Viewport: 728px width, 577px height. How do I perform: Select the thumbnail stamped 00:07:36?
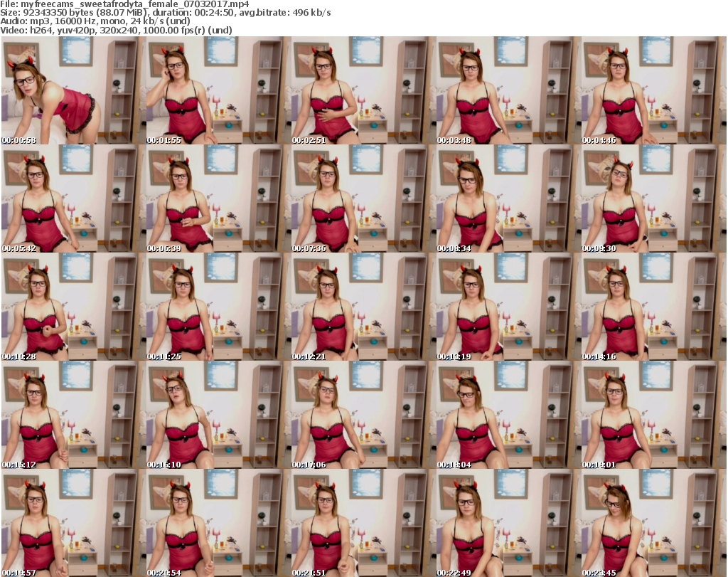363,198
